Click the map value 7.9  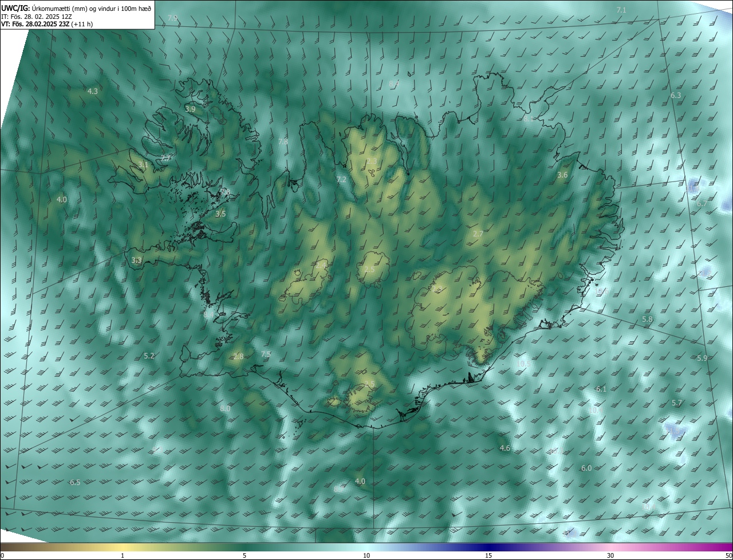[x=172, y=18]
